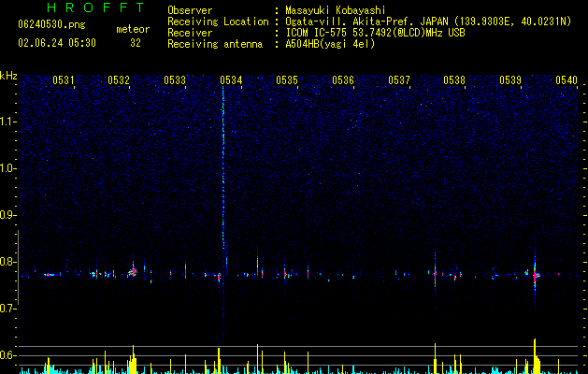Click the 0.7 kHz axis label
Image resolution: width=588 pixels, height=374 pixels.
pyautogui.click(x=7, y=309)
